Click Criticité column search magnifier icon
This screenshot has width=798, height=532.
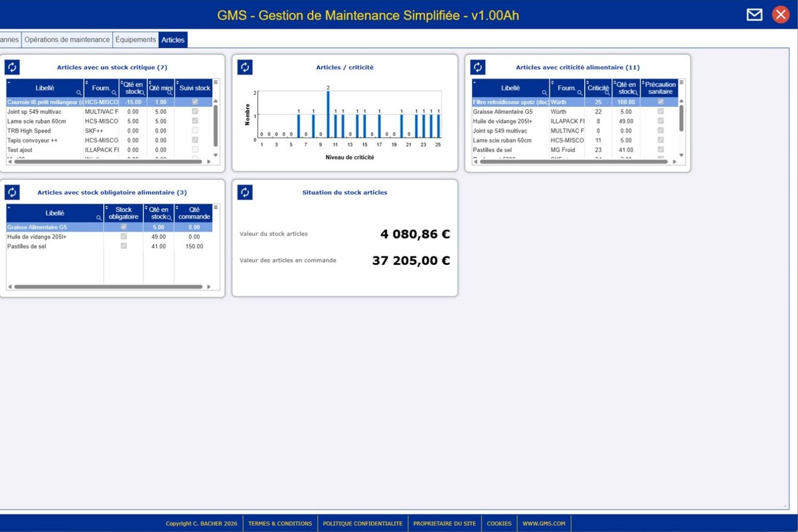click(607, 93)
